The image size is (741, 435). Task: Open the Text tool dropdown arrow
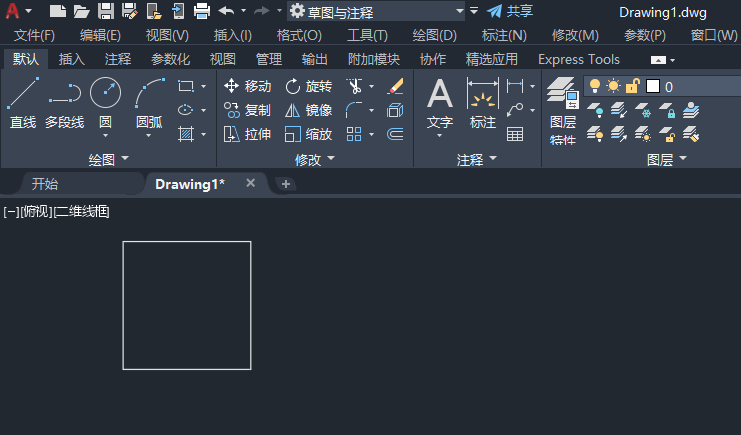tap(439, 136)
